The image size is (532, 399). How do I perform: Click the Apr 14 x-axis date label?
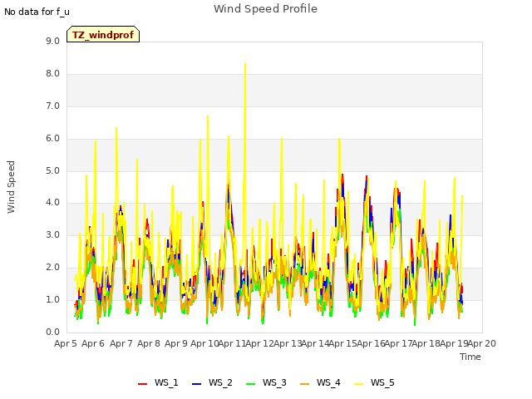click(x=315, y=343)
